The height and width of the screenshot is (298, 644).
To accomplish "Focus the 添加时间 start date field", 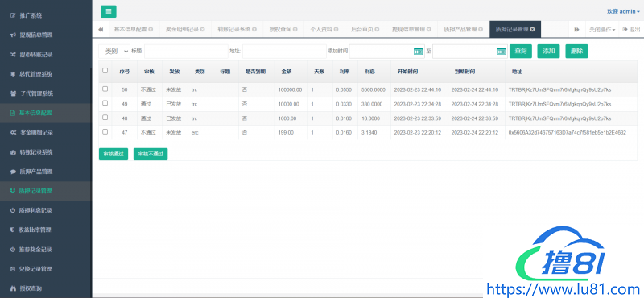I will tap(387, 52).
